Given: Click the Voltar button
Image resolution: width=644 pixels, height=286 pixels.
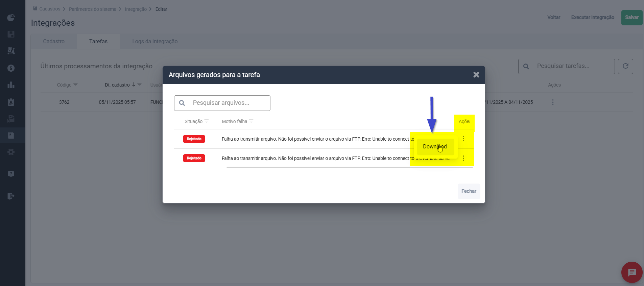Looking at the screenshot, I should [x=554, y=17].
